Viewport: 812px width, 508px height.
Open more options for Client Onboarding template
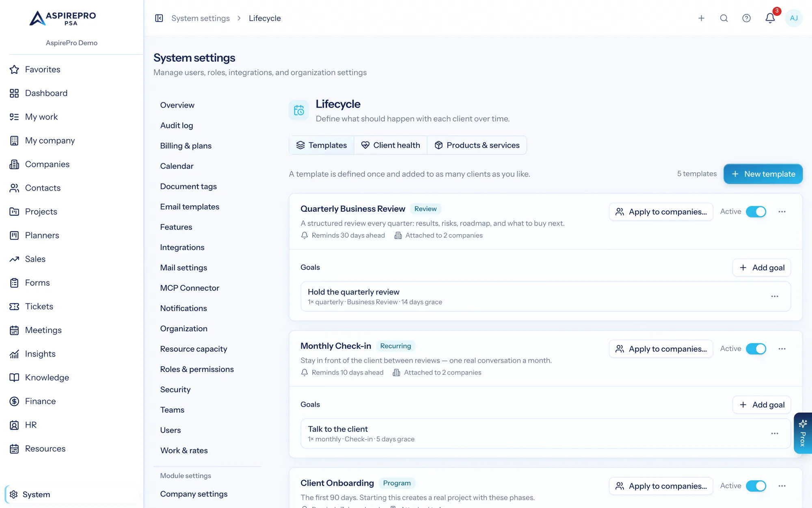(782, 486)
